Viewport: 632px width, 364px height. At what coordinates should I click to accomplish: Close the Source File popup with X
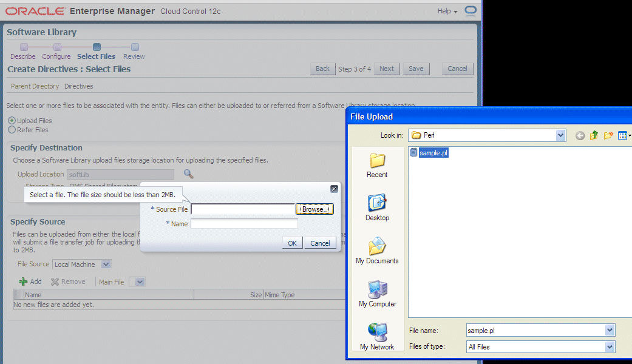334,189
